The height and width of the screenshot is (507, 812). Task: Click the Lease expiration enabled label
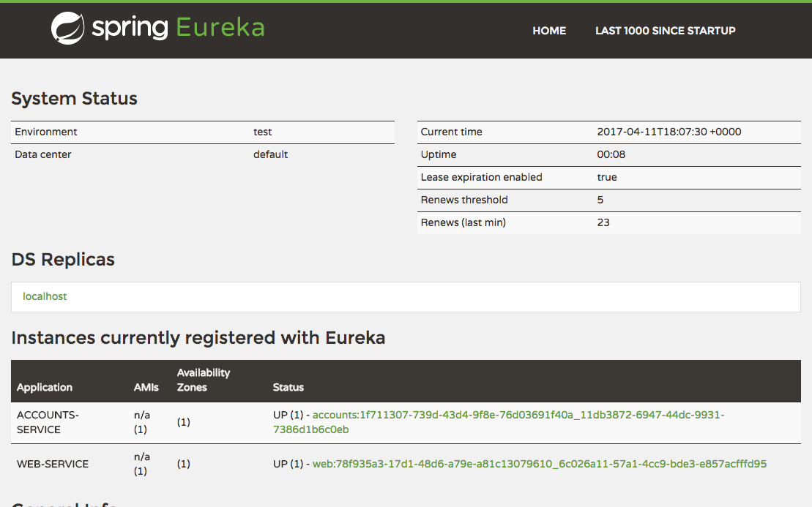(x=481, y=178)
